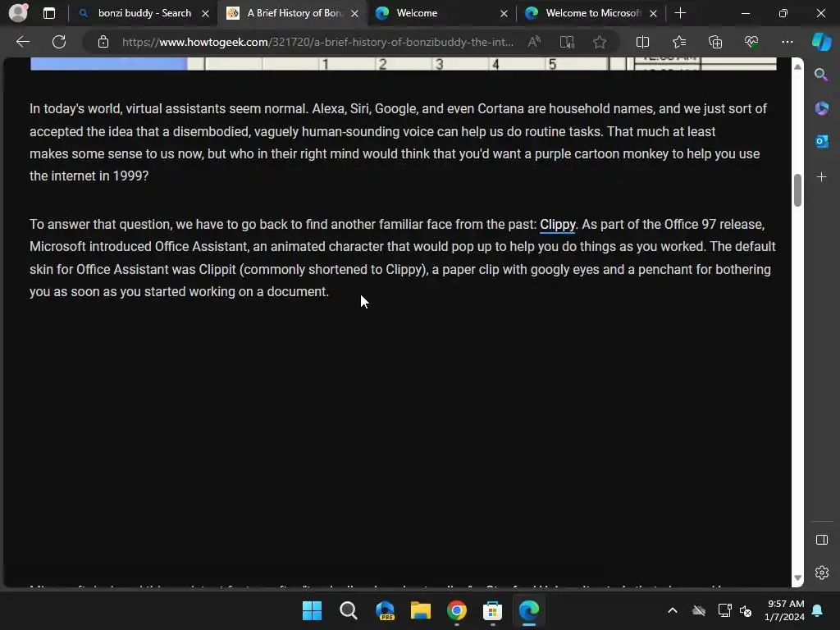Close the Welcome to Microsoft tab
This screenshot has width=840, height=630.
pos(653,14)
